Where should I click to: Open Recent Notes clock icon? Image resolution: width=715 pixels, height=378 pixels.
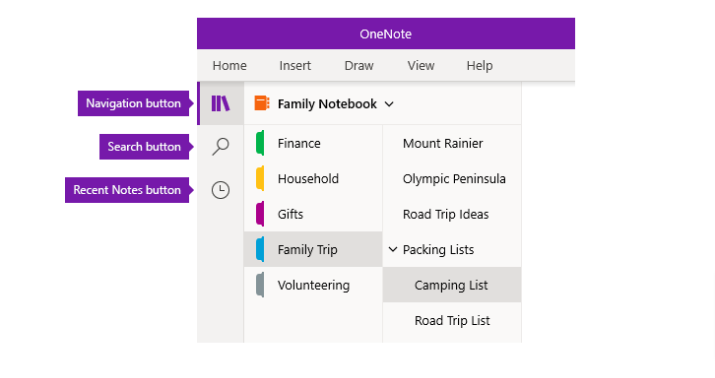(221, 190)
